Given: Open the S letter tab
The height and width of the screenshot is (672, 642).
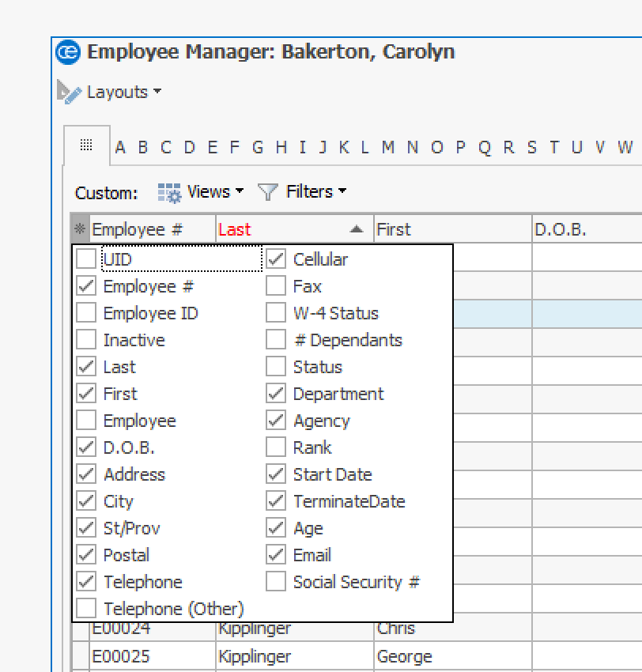Looking at the screenshot, I should click(532, 147).
